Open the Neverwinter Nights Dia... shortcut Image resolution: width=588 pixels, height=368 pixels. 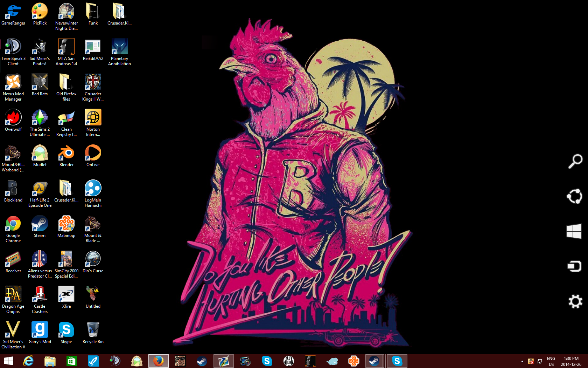point(66,17)
